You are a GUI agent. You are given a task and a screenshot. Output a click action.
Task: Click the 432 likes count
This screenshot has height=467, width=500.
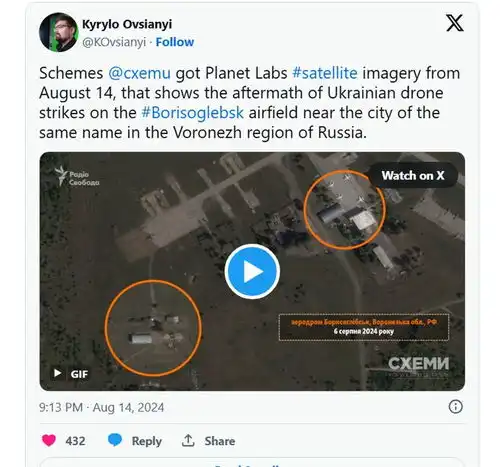[x=75, y=441]
